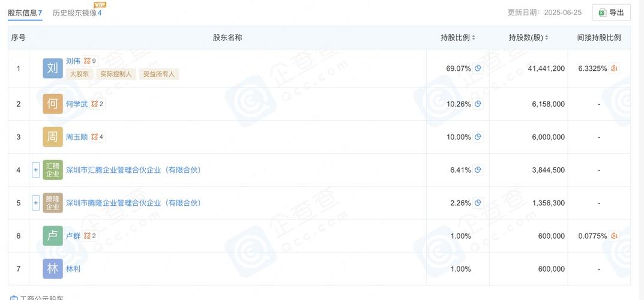This screenshot has width=644, height=300.
Task: Expand the 深圳市汇腾企业管理合伙企业 row
Action: (x=36, y=170)
